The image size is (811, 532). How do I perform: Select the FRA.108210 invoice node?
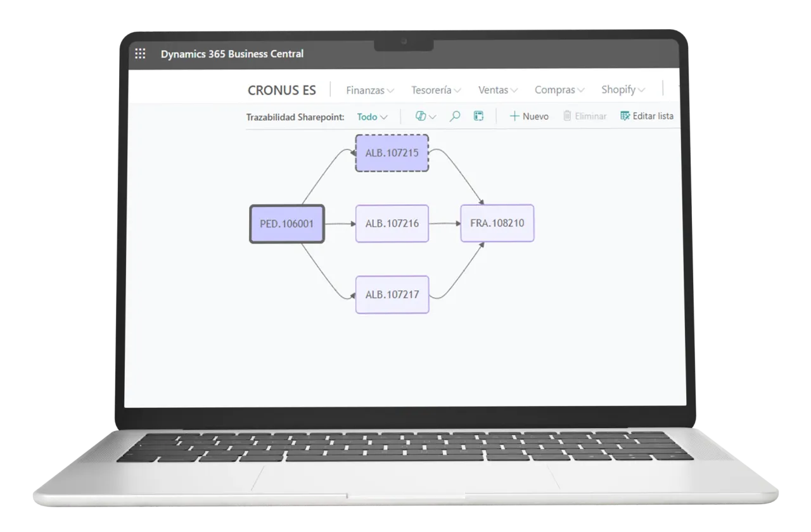point(497,223)
